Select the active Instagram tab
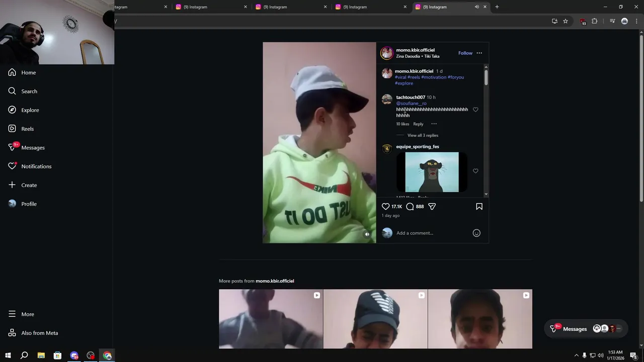The width and height of the screenshot is (644, 362). pos(451,7)
